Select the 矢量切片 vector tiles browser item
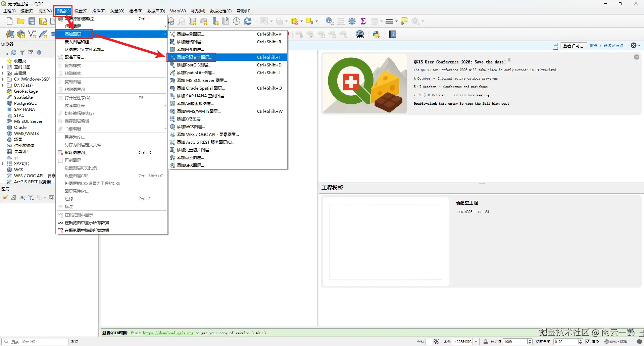The height and width of the screenshot is (346, 644). [x=22, y=152]
